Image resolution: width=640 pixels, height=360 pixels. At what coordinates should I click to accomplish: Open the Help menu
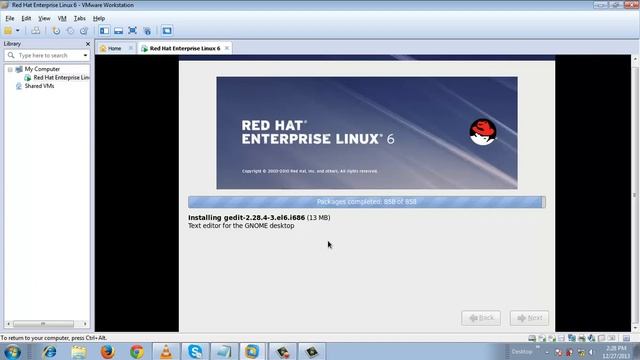(99, 18)
